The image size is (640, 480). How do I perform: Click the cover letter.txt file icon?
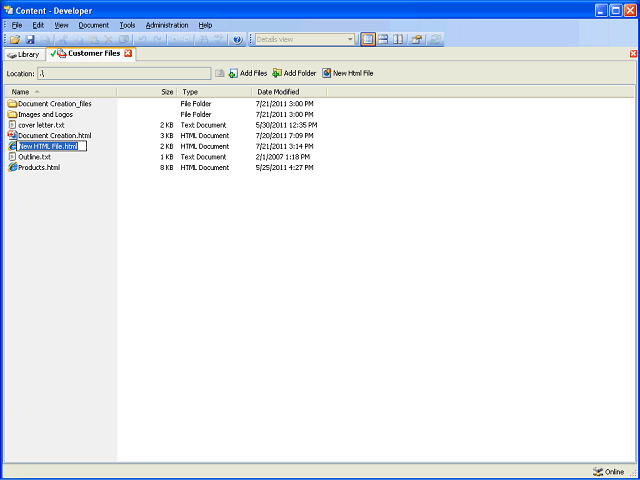click(x=13, y=125)
